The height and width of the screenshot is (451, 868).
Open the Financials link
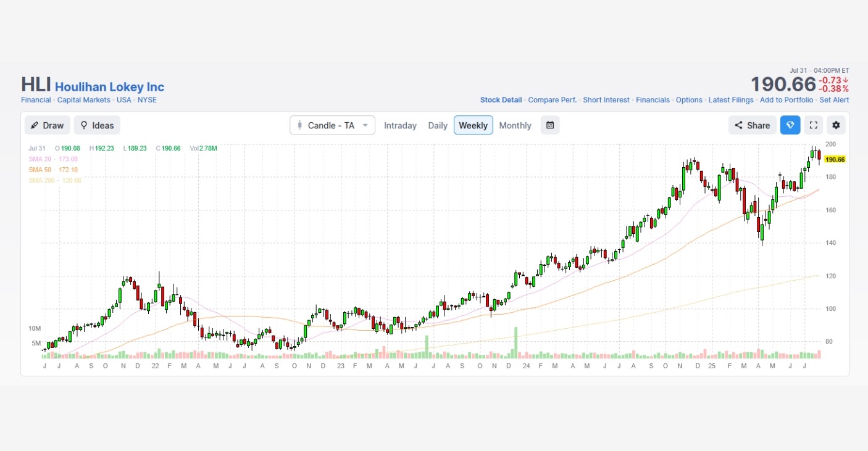tap(653, 100)
